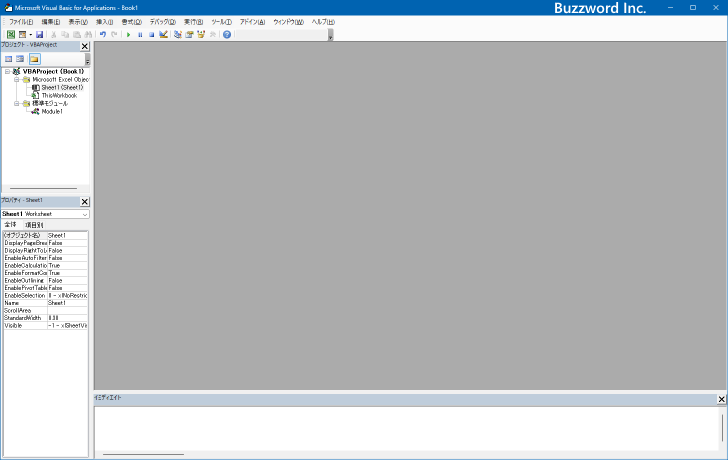Switch to the 全体 properties tab
The height and width of the screenshot is (460, 728).
(10, 225)
